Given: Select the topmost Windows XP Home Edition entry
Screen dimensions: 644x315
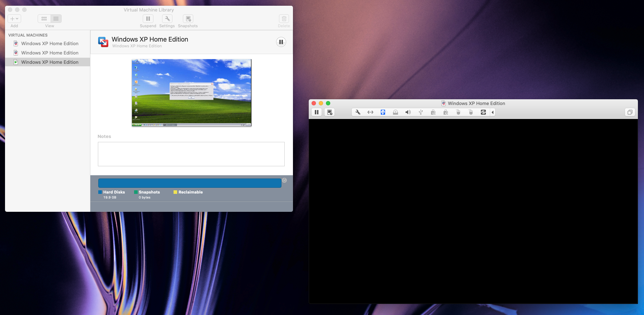Looking at the screenshot, I should (x=48, y=43).
